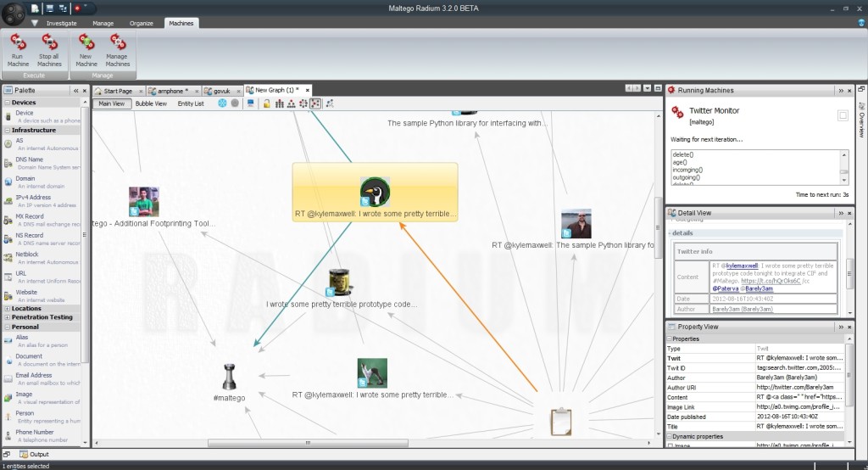868x470 pixels.
Task: Select the #maltego chess rook entity
Action: click(230, 376)
